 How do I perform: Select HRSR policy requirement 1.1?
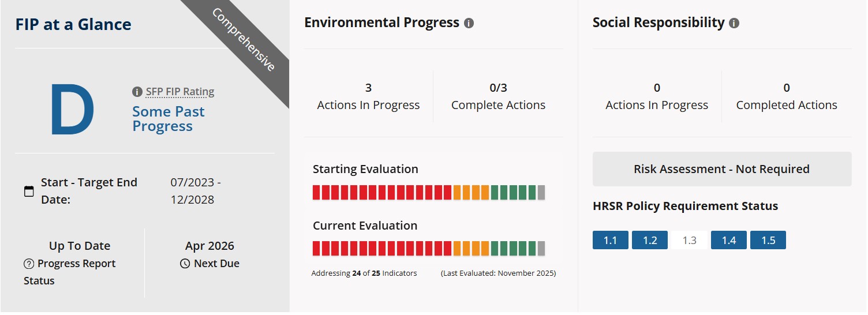pos(610,240)
